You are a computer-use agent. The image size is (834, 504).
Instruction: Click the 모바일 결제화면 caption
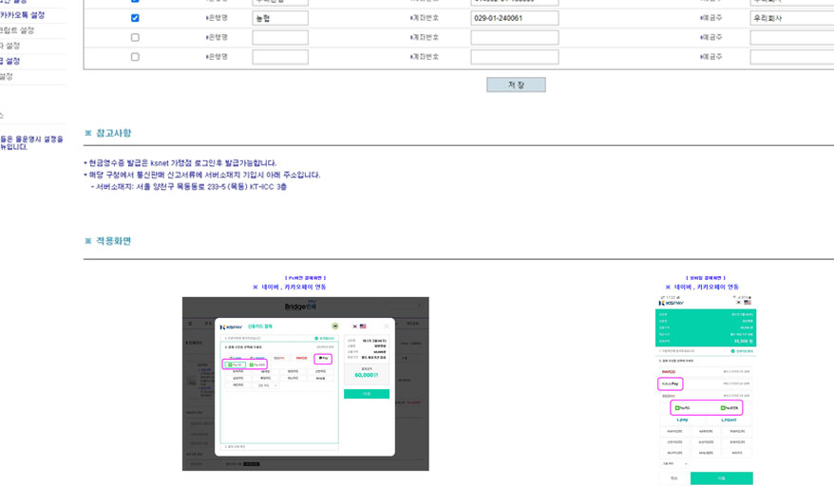pos(706,278)
